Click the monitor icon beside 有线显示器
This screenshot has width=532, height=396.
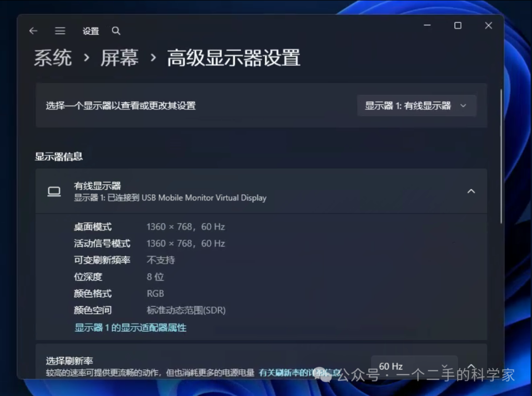point(54,191)
